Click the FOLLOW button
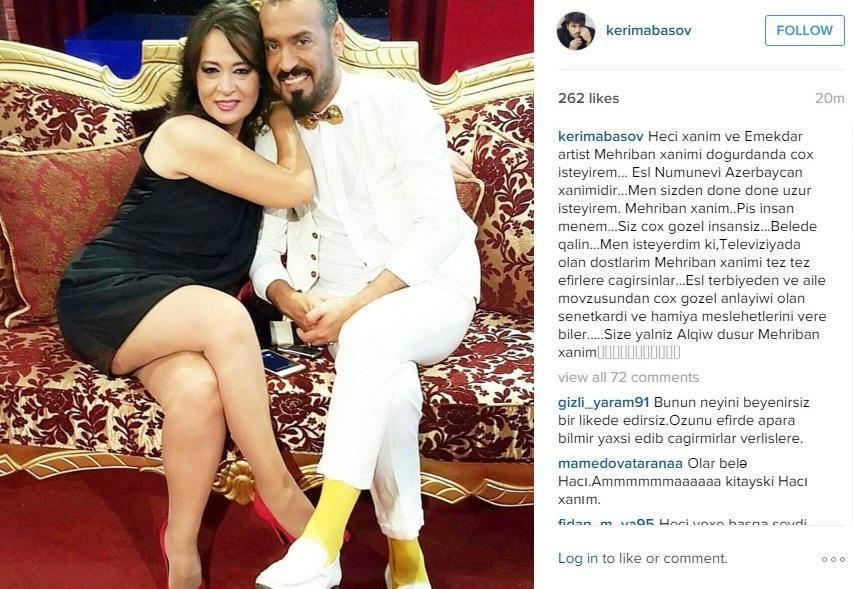Image resolution: width=853 pixels, height=589 pixels. (x=804, y=30)
